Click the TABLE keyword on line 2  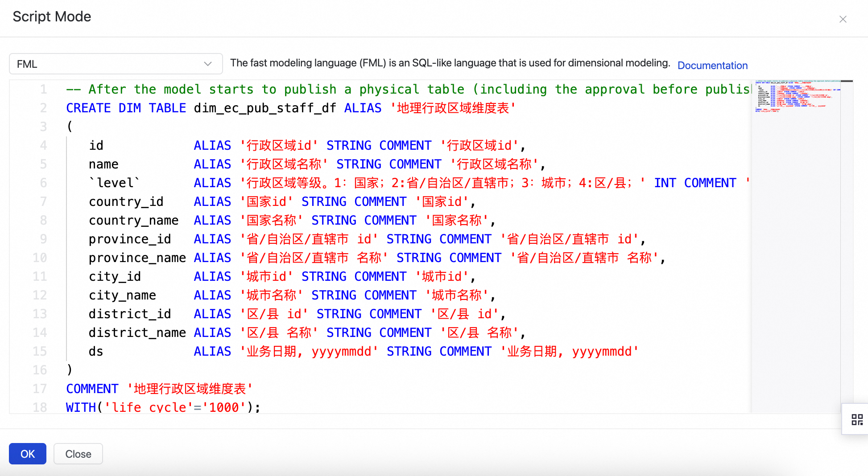(167, 108)
